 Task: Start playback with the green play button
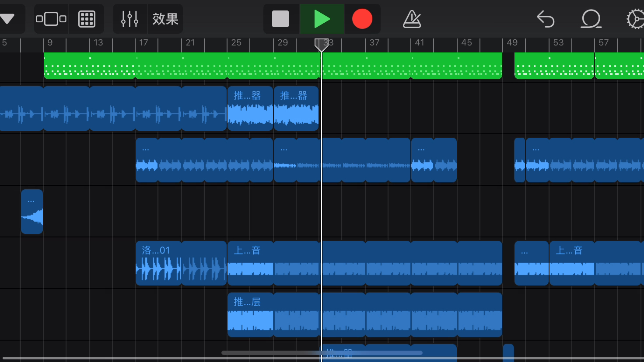(322, 19)
